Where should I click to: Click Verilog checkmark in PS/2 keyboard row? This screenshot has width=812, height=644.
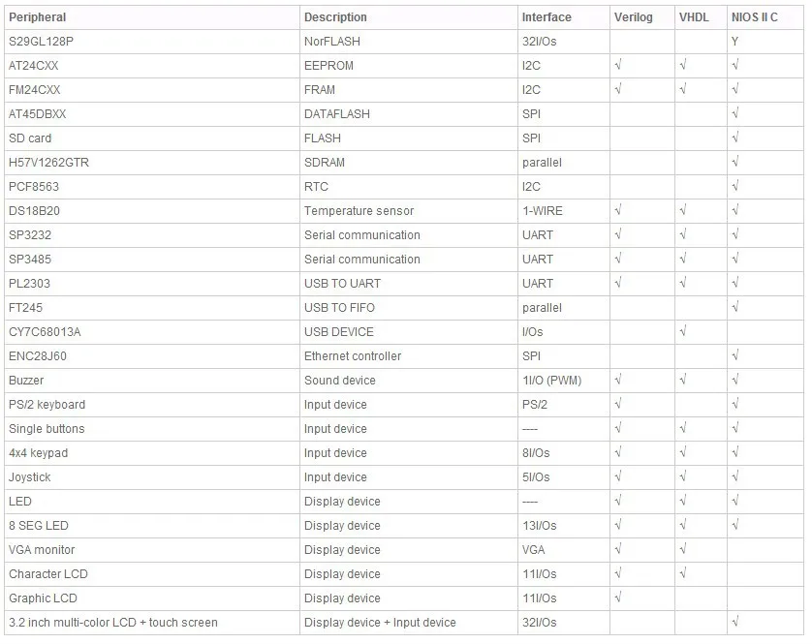pos(618,404)
